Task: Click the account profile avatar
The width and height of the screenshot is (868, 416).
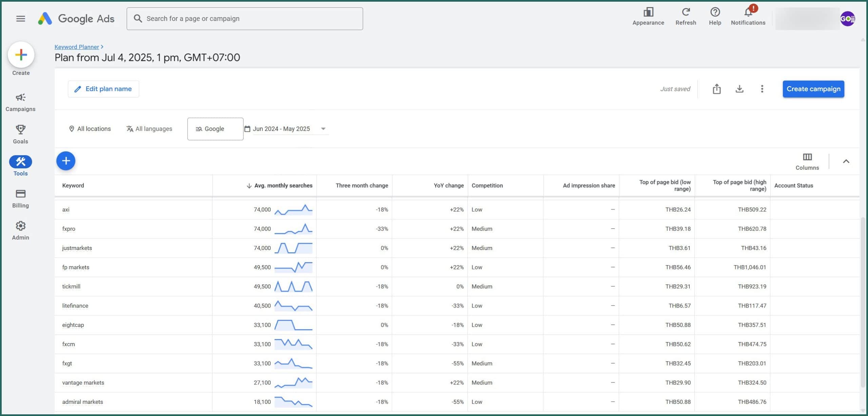Action: [x=847, y=19]
